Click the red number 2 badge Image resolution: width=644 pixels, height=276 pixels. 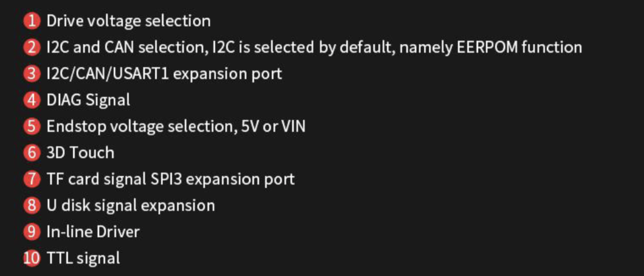point(32,47)
